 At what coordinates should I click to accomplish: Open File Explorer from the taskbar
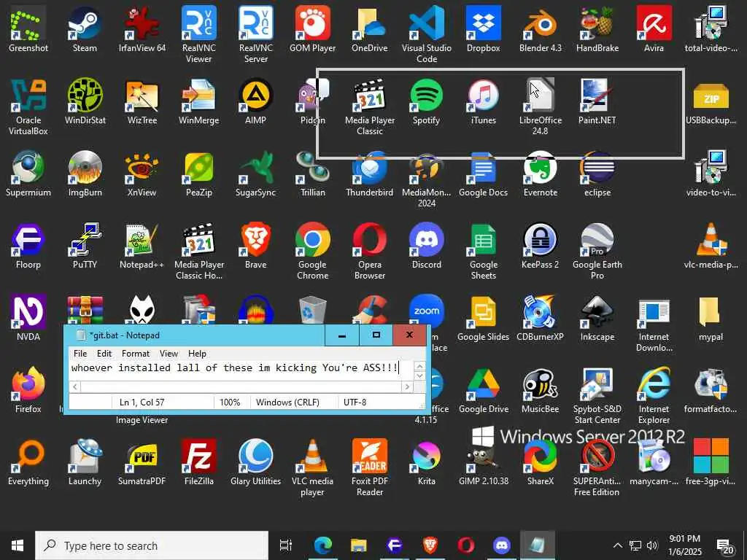pos(358,545)
